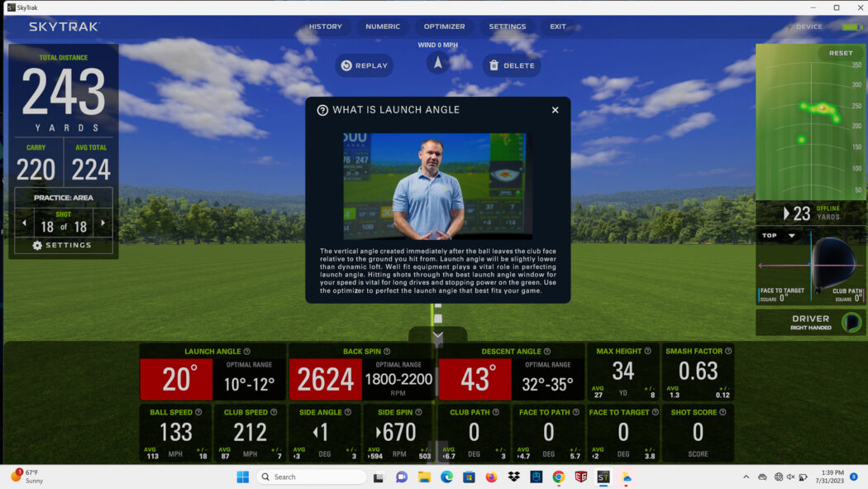This screenshot has height=489, width=868.
Task: Open the TOP club view dropdown
Action: coord(779,235)
